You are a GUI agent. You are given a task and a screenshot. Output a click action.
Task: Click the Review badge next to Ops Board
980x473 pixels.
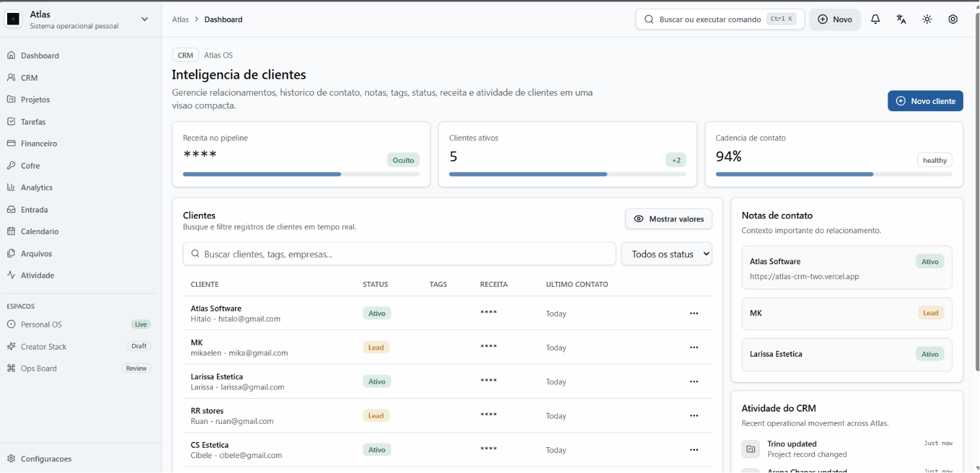(136, 368)
